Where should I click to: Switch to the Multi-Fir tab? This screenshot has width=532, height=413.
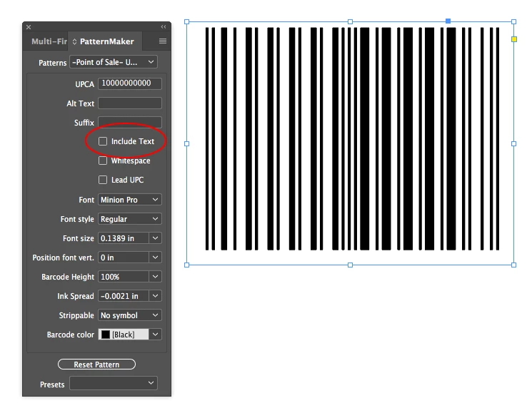[x=49, y=41]
